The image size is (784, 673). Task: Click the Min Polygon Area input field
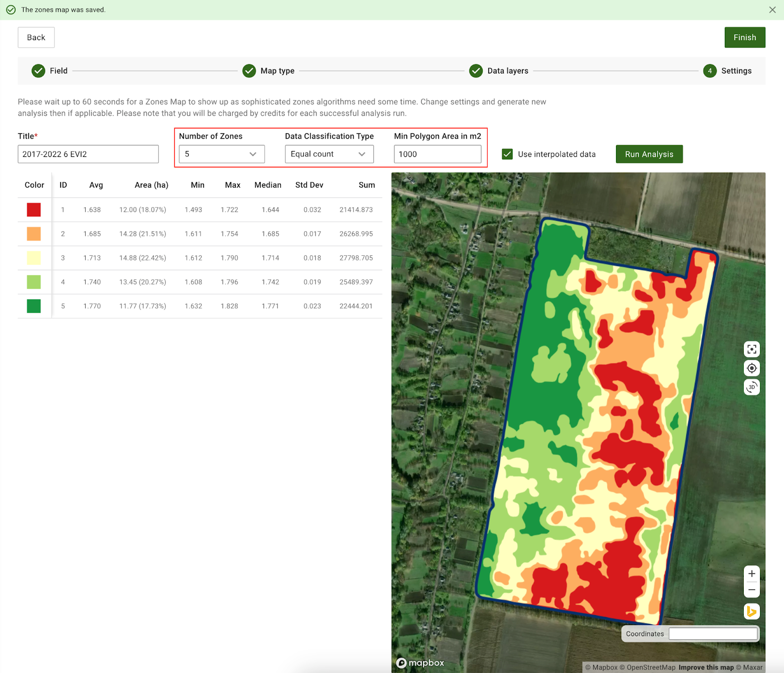click(x=437, y=154)
